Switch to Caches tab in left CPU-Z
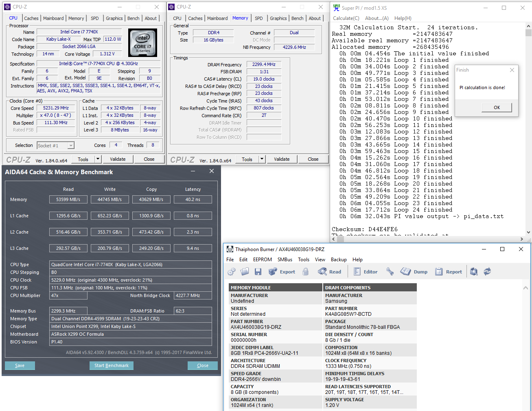Image resolution: width=532 pixels, height=411 pixels. 31,18
